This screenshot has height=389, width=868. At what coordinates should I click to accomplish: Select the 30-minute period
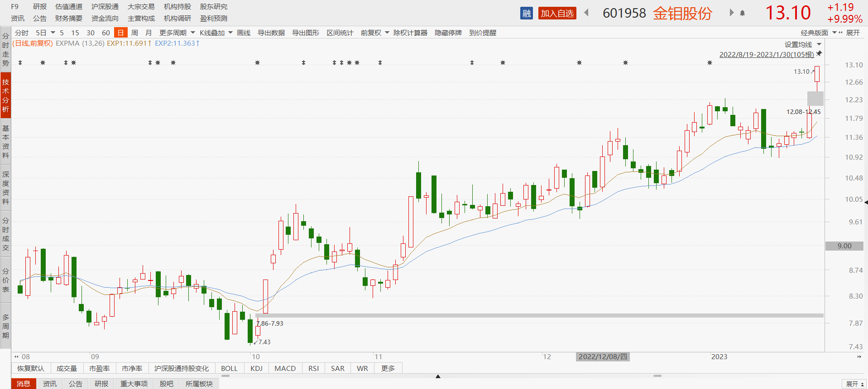91,33
